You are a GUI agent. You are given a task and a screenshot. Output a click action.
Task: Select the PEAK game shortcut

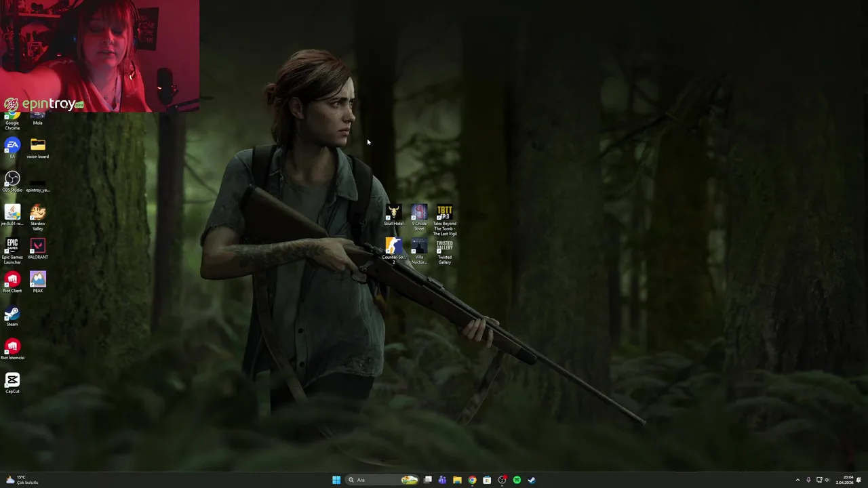click(38, 283)
